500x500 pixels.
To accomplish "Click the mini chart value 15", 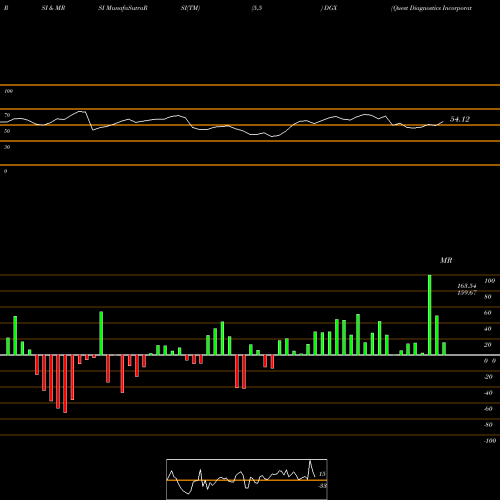I will pyautogui.click(x=322, y=474).
